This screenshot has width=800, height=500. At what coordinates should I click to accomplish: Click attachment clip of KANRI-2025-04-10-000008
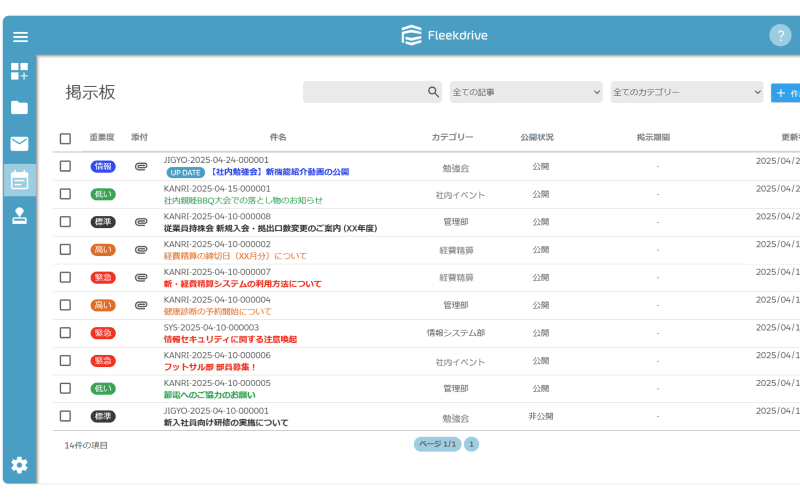click(141, 222)
